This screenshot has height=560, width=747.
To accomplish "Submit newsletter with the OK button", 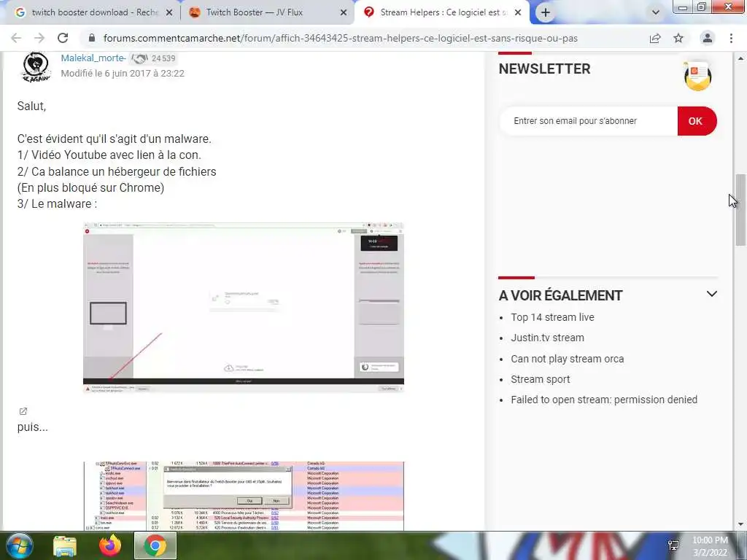I will 697,121.
